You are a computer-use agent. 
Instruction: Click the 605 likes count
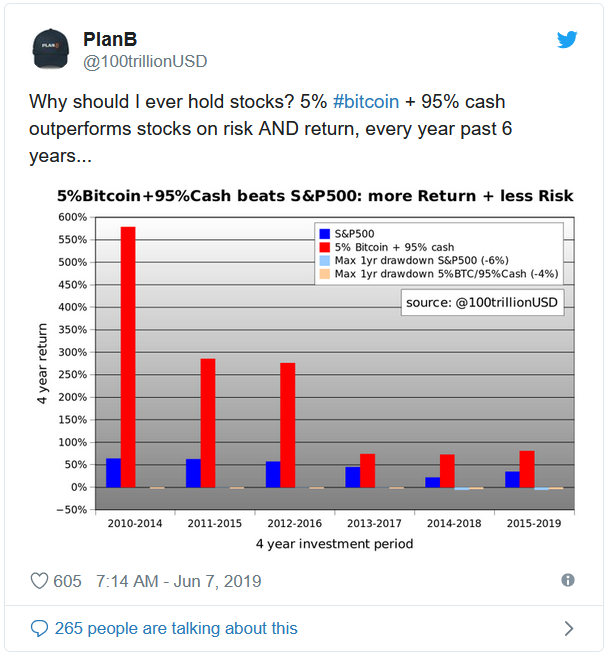(x=67, y=581)
